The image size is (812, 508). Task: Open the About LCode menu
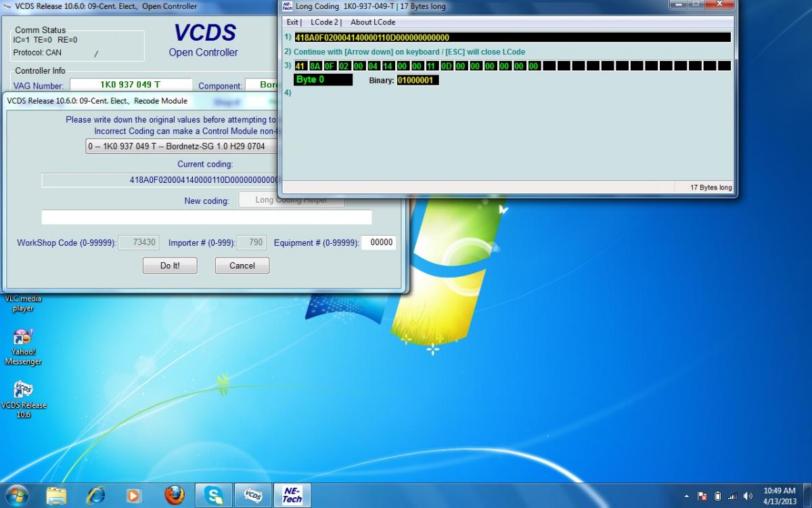click(373, 22)
